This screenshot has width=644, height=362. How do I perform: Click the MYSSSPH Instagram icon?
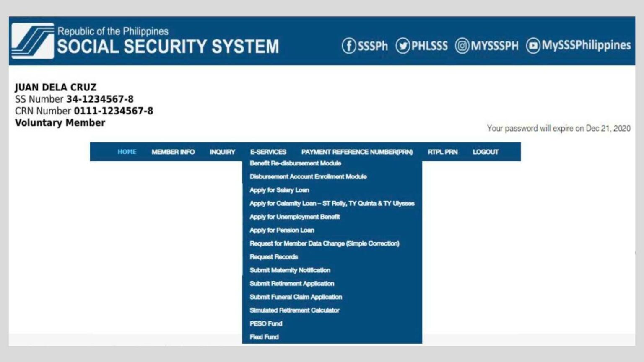pyautogui.click(x=462, y=46)
